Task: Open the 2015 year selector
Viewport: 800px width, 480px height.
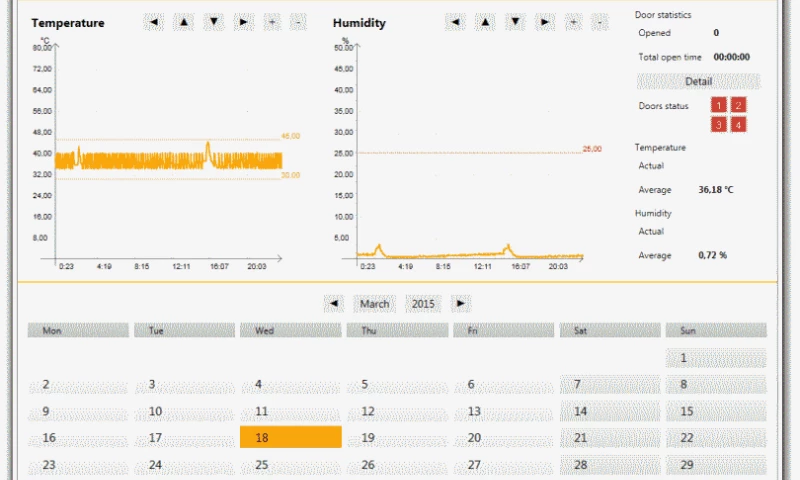Action: (423, 303)
